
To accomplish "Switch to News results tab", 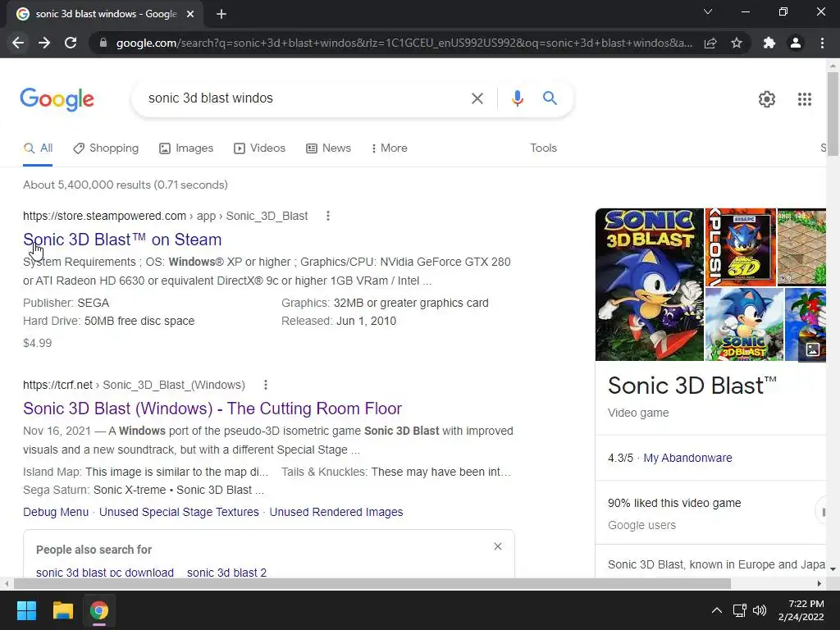I will (328, 148).
